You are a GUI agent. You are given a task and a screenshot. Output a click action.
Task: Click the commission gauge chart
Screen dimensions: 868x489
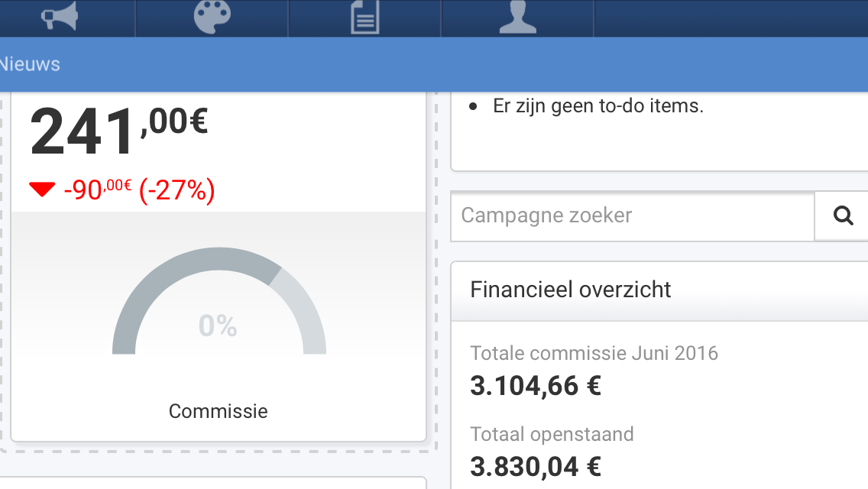[x=219, y=301]
